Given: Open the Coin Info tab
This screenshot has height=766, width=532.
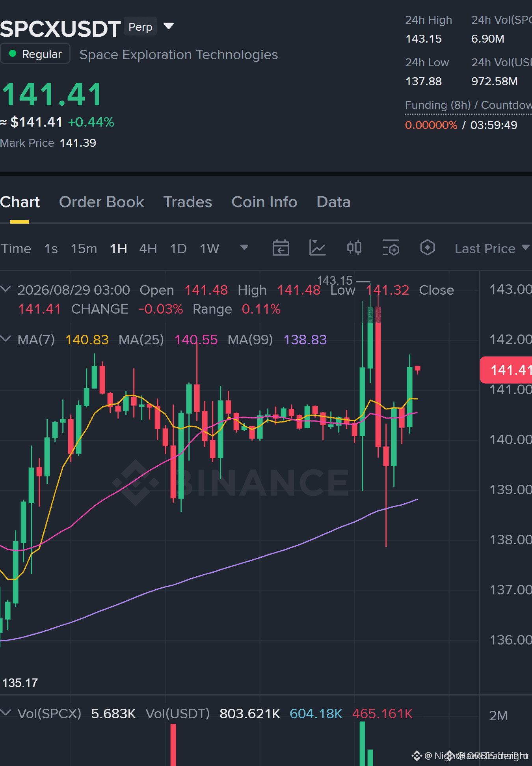Looking at the screenshot, I should pos(264,202).
